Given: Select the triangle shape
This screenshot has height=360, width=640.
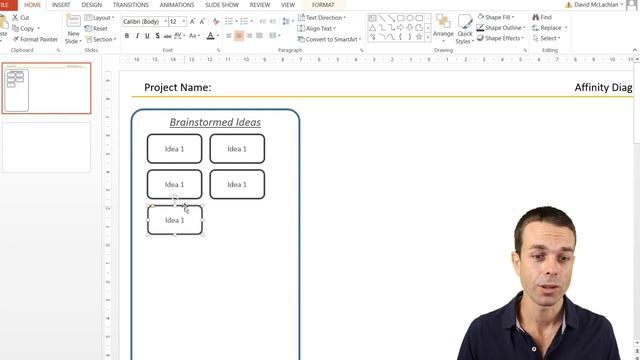Looking at the screenshot, I should 372,28.
